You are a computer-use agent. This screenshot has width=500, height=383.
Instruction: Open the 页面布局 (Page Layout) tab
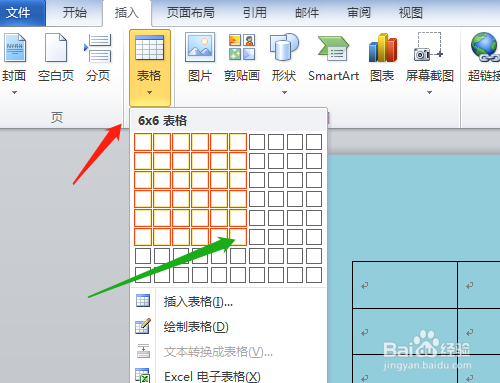[x=190, y=13]
